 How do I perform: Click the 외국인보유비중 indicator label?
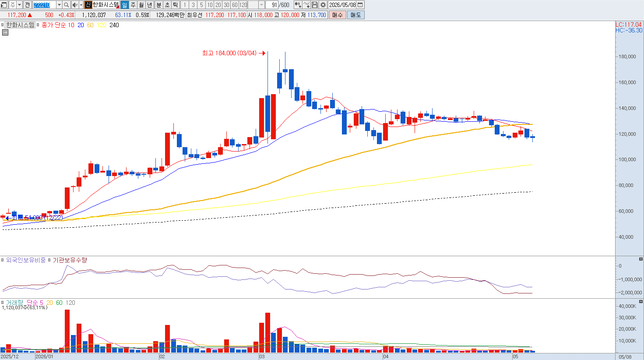tap(26, 260)
